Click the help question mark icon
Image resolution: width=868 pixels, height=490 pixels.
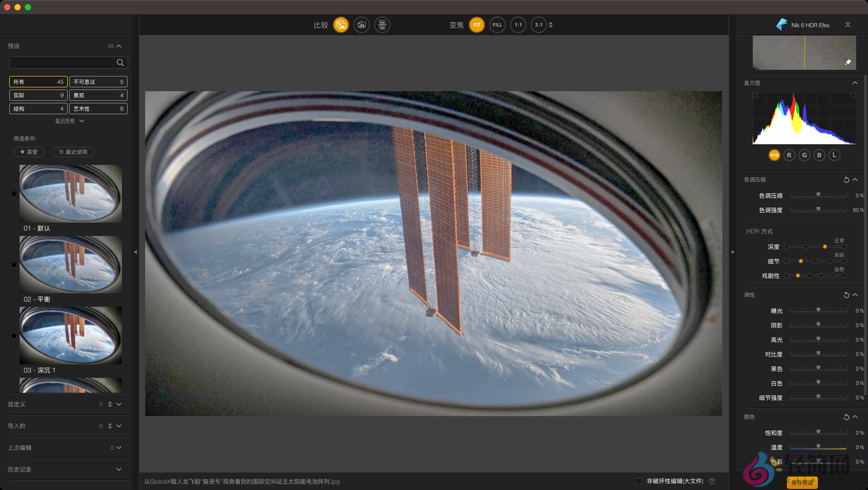712,481
